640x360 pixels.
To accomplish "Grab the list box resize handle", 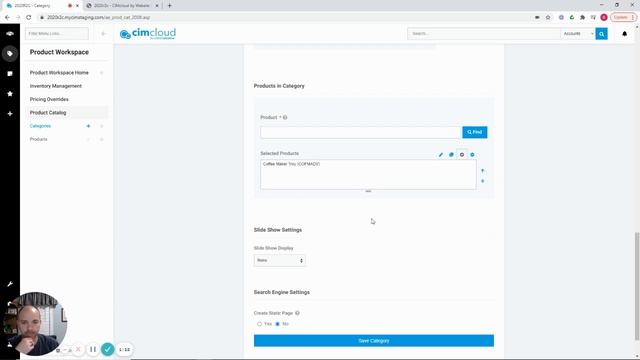I will (x=368, y=191).
